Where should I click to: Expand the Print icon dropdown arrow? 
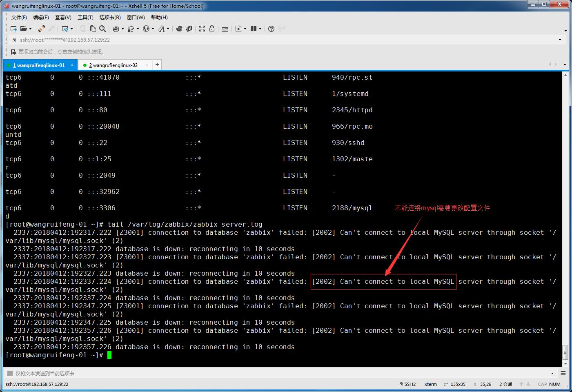tap(122, 29)
